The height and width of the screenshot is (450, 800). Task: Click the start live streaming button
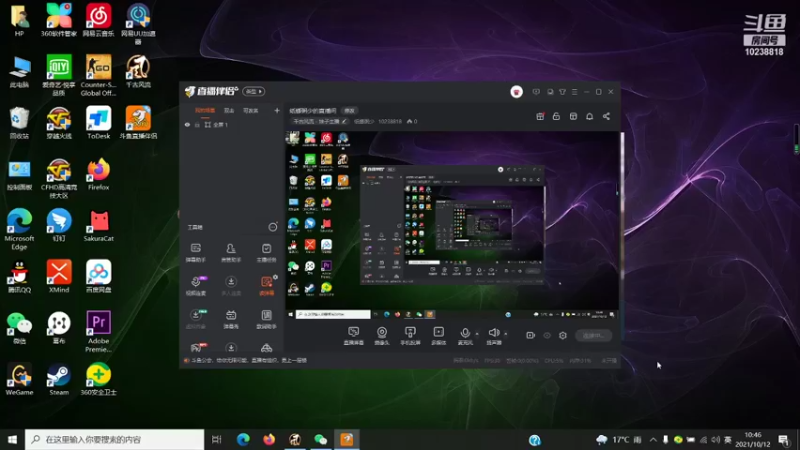[594, 335]
